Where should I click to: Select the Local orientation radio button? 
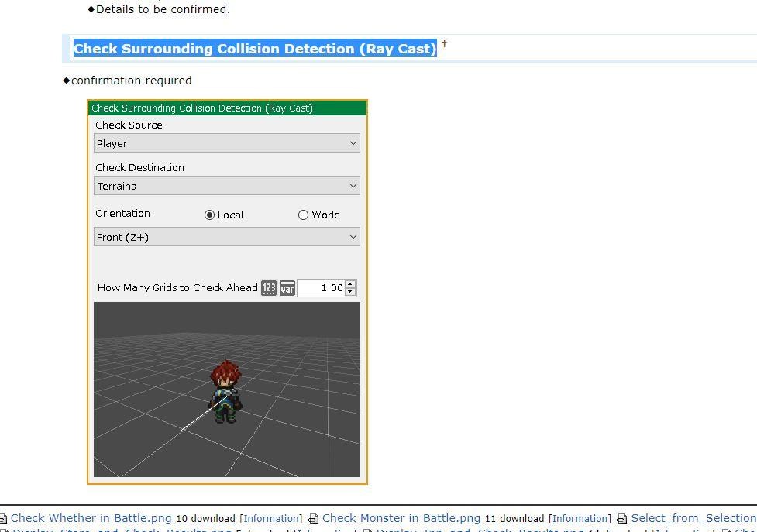(209, 215)
